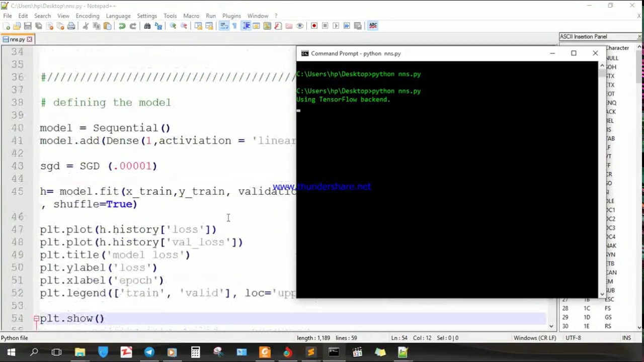Click UTF-8 encoding in status bar
Screen dimensions: 644x362
(x=573, y=338)
